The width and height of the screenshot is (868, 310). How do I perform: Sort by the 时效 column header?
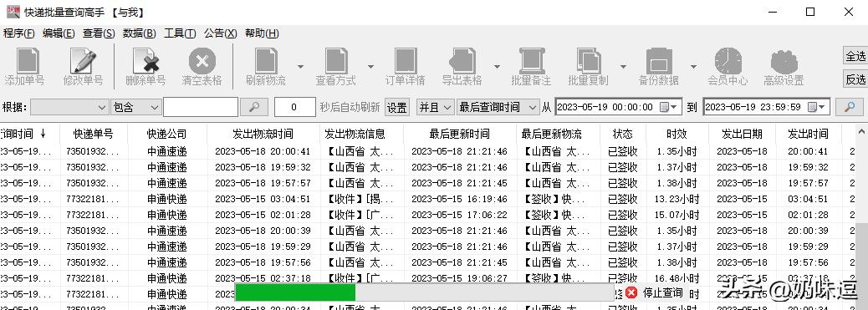[677, 134]
